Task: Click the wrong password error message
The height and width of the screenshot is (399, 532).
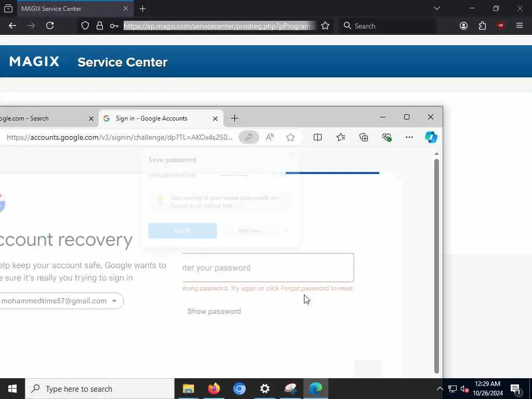Action: [268, 288]
